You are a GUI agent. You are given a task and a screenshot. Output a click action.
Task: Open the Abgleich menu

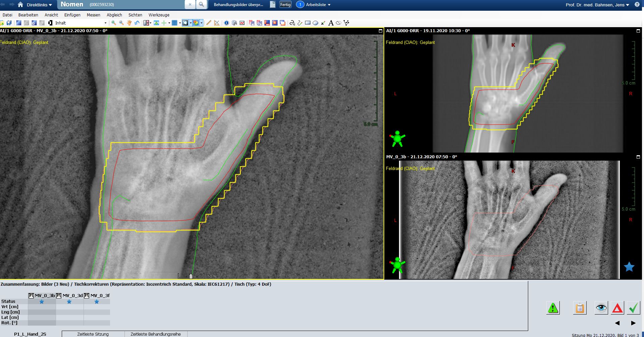[114, 15]
